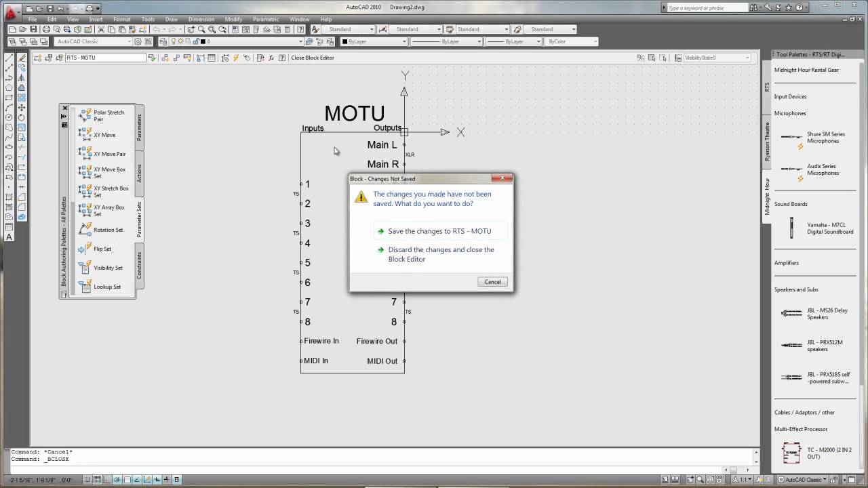The image size is (868, 488).
Task: Click Cancel in the Changes Not Saved dialog
Action: point(492,282)
